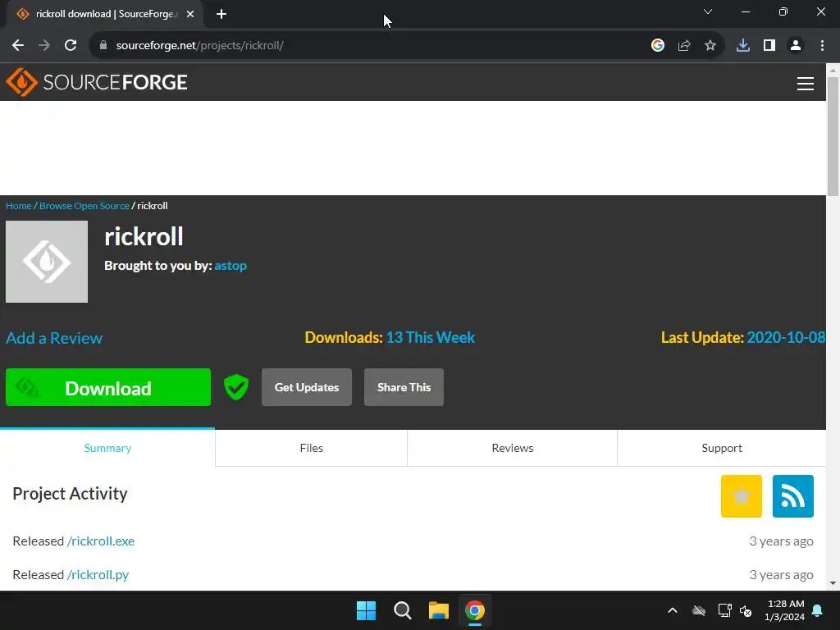
Task: Go back to previous page
Action: 18,45
